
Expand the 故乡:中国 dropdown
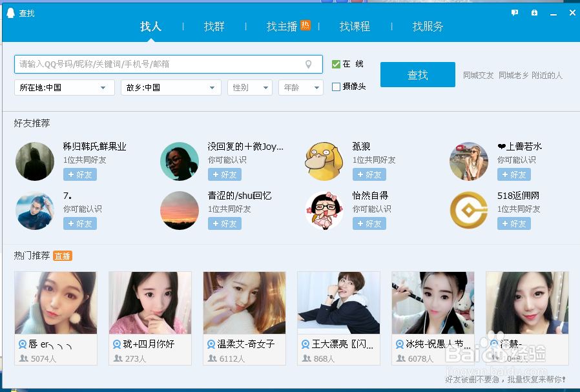(171, 88)
